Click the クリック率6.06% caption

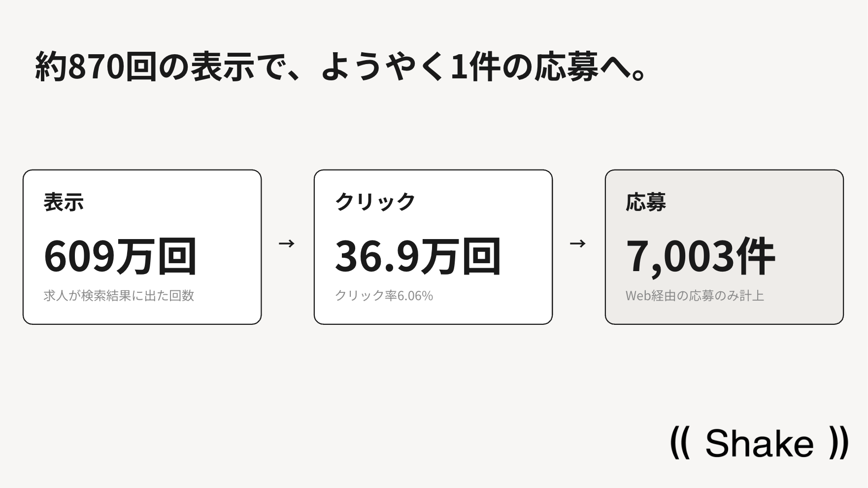pyautogui.click(x=384, y=296)
